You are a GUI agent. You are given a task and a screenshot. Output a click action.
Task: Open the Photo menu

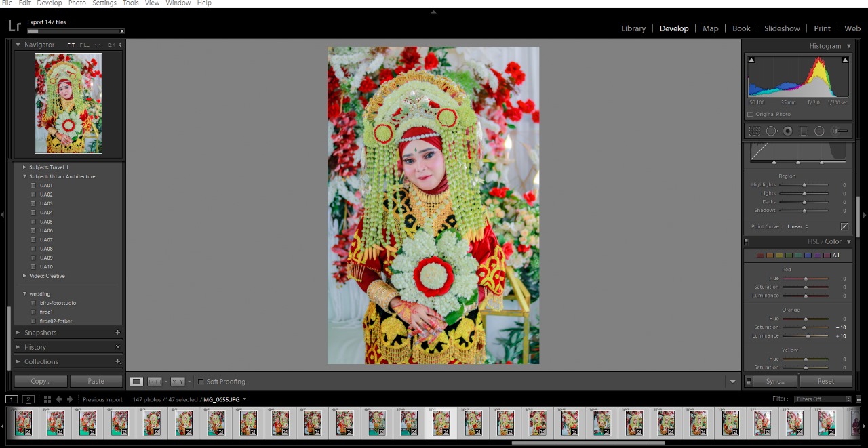click(x=77, y=3)
